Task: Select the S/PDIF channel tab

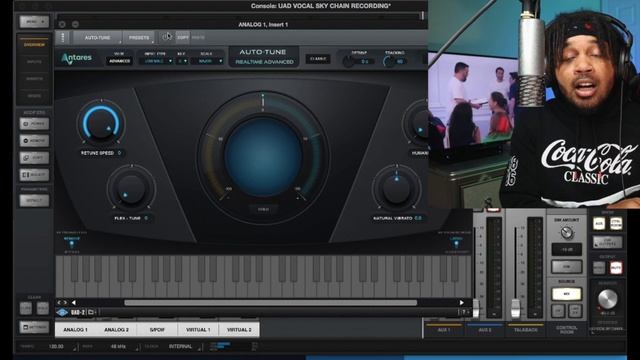Action: tap(157, 329)
